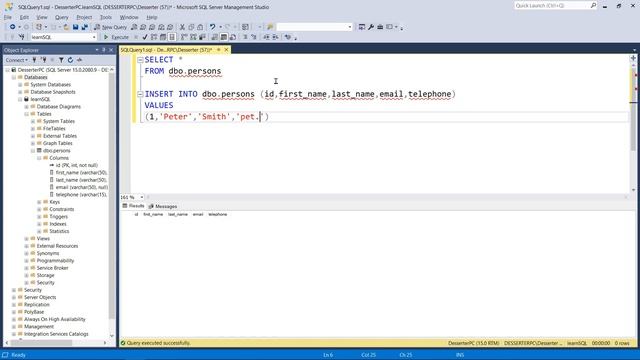
Task: Click Connect Object Explorer plug icon
Action: click(x=34, y=60)
